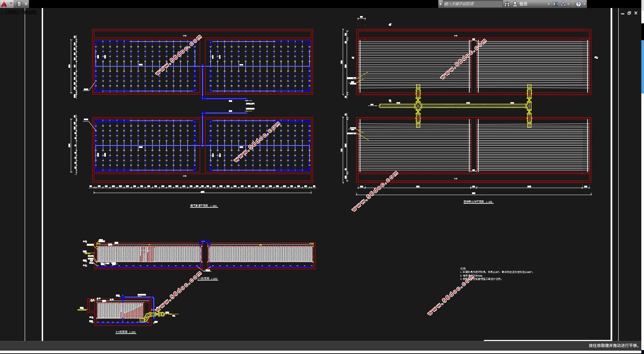The image size is (644, 354).
Task: Expand the quick access toolbar customize arrow
Action: (x=26, y=4)
